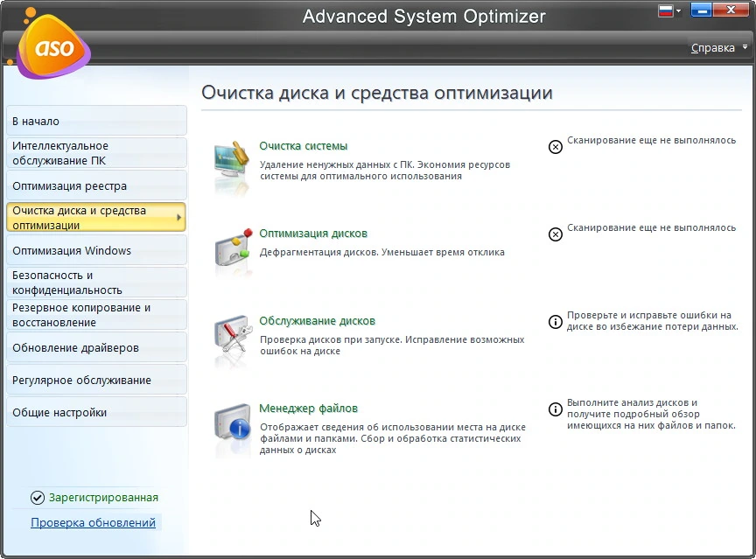Open Оптимизация Windows section
The height and width of the screenshot is (559, 756).
(96, 250)
